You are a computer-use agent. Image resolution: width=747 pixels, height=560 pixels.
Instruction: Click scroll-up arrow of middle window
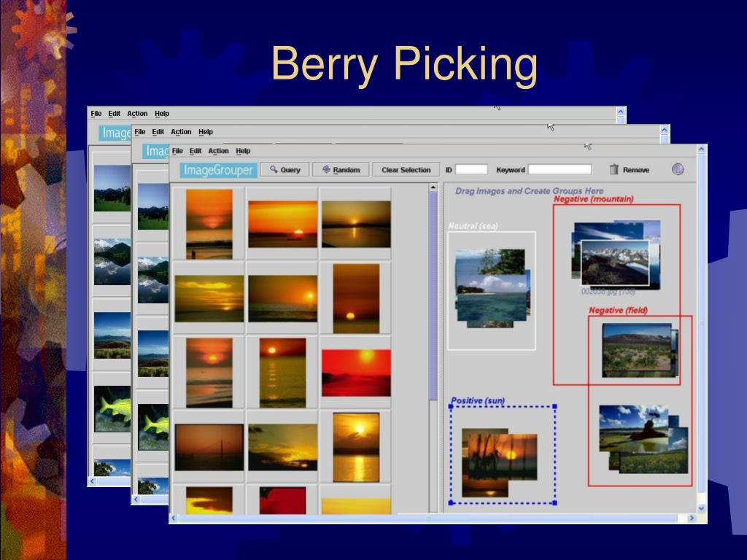click(x=665, y=130)
